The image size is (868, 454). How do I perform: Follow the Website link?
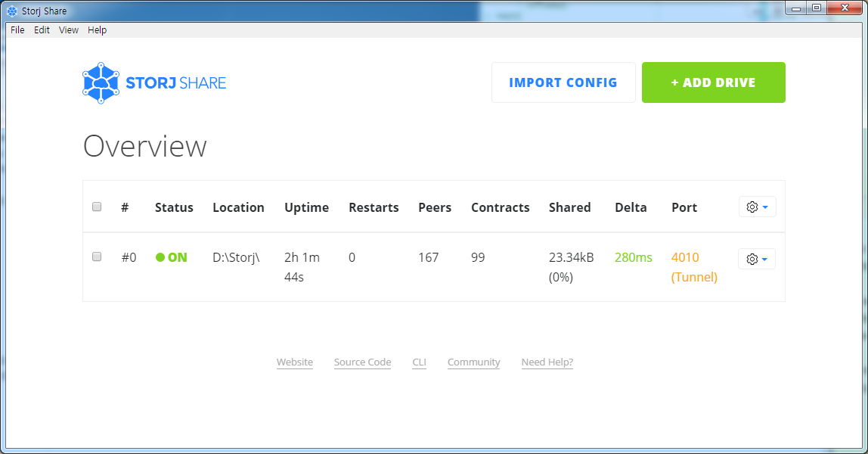(295, 362)
